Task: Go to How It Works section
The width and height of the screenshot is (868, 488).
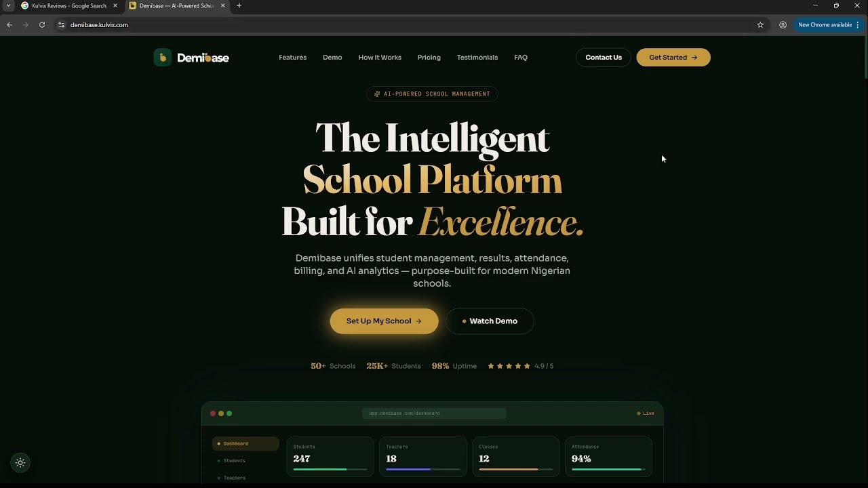Action: [x=380, y=58]
